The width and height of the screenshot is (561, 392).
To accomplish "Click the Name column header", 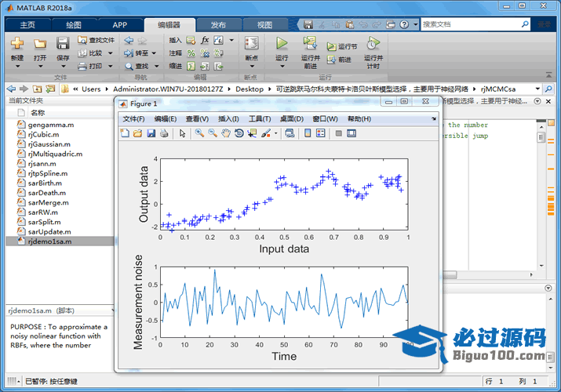I will [38, 113].
